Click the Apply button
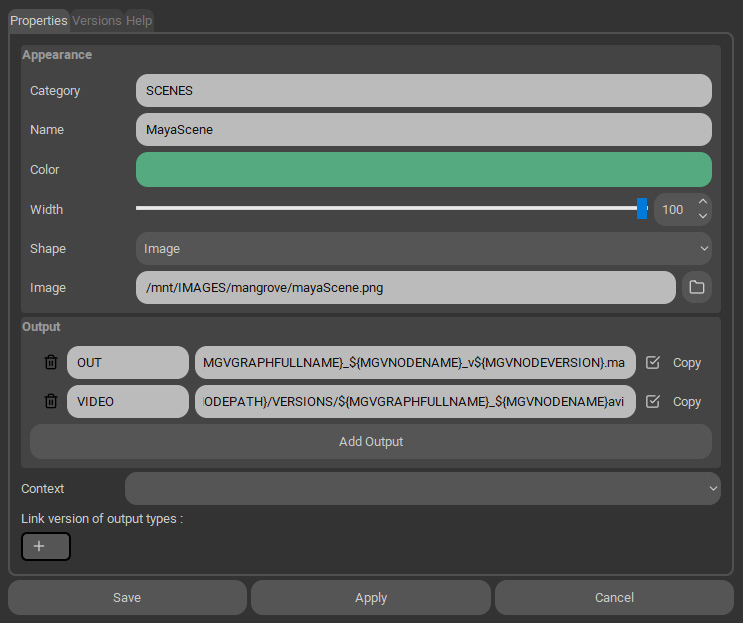The height and width of the screenshot is (623, 743). [x=371, y=597]
